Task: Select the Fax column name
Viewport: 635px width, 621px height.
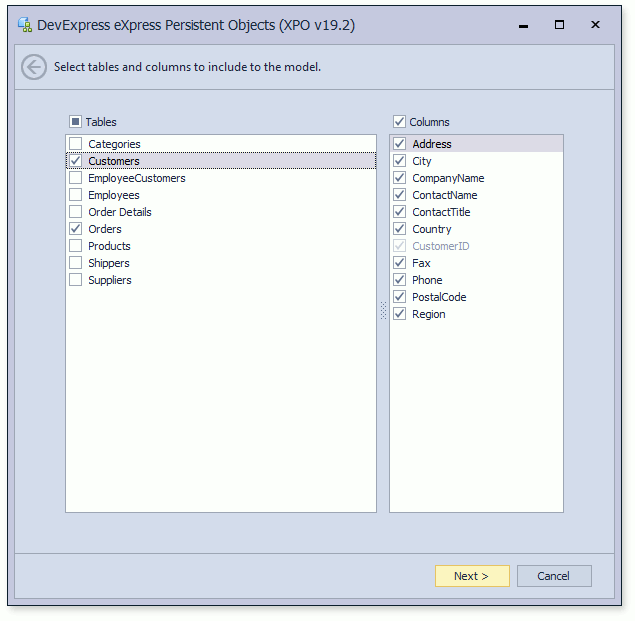Action: tap(421, 263)
